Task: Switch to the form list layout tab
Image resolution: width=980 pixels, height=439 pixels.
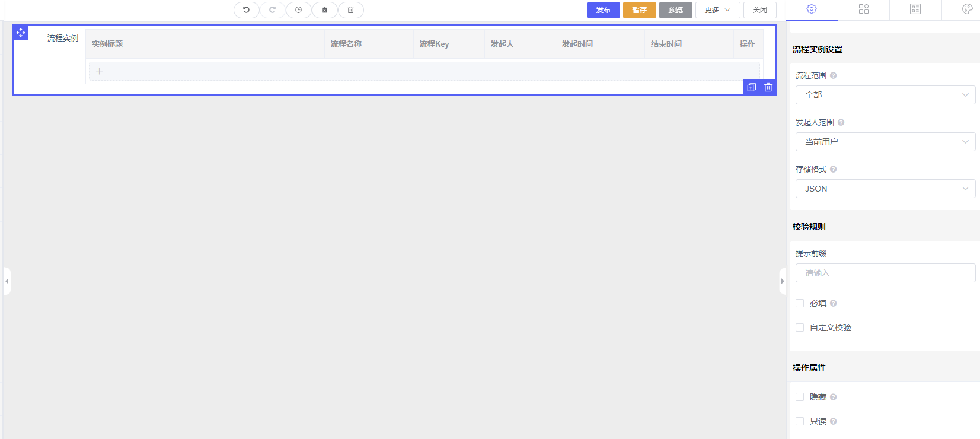Action: tap(915, 9)
